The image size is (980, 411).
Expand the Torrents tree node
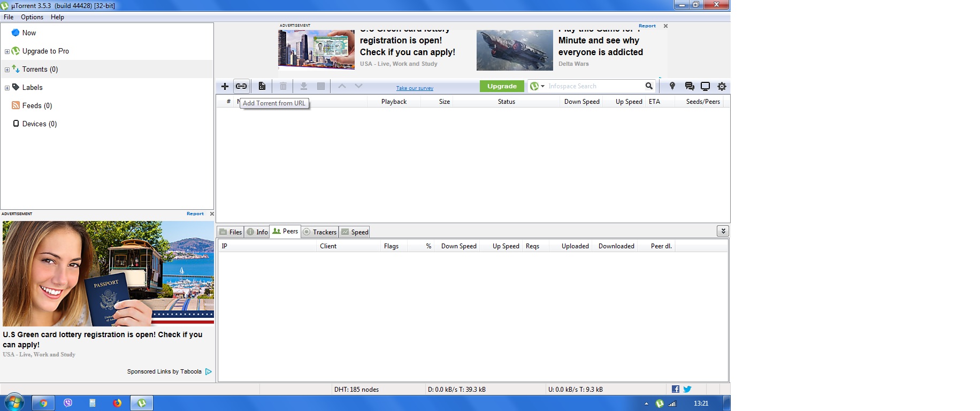click(7, 70)
